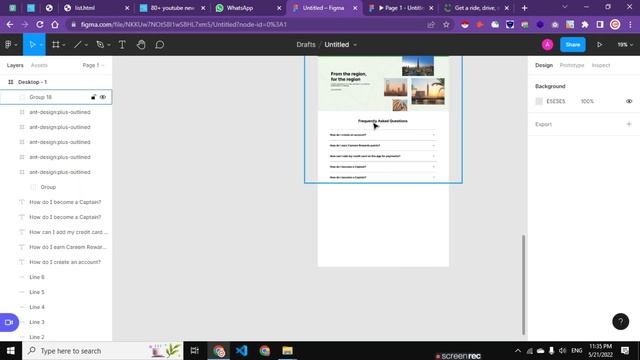Open shape tools dropdown arrow
This screenshot has height=360, width=640.
tap(86, 45)
